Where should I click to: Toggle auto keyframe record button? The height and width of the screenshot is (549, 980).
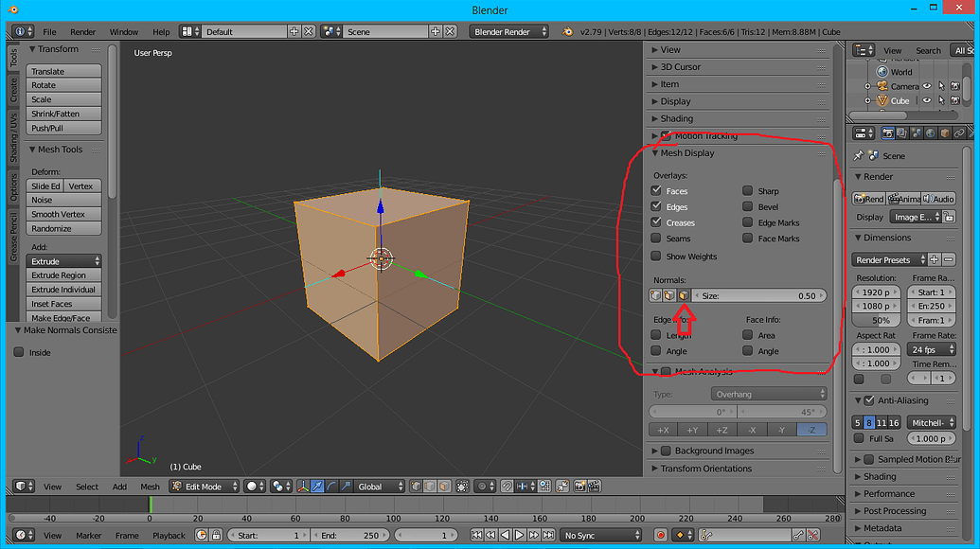(x=661, y=535)
